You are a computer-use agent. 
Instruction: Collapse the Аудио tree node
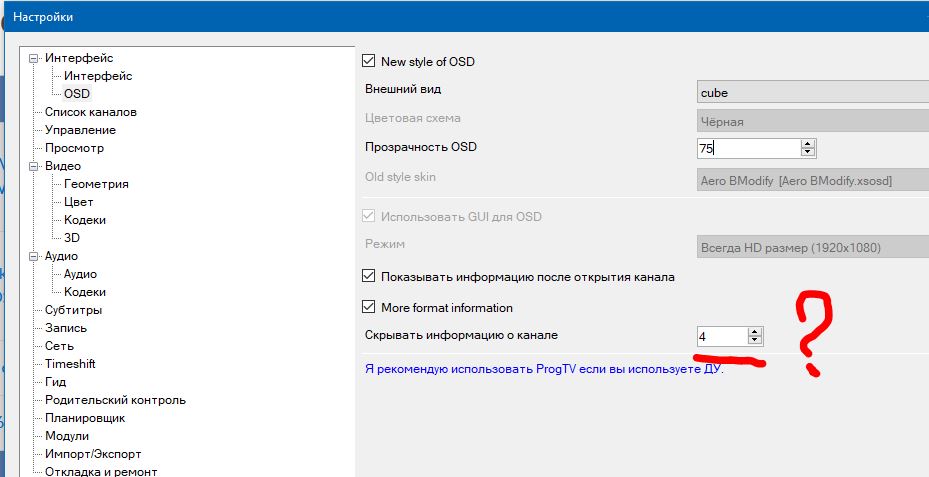pyautogui.click(x=33, y=256)
